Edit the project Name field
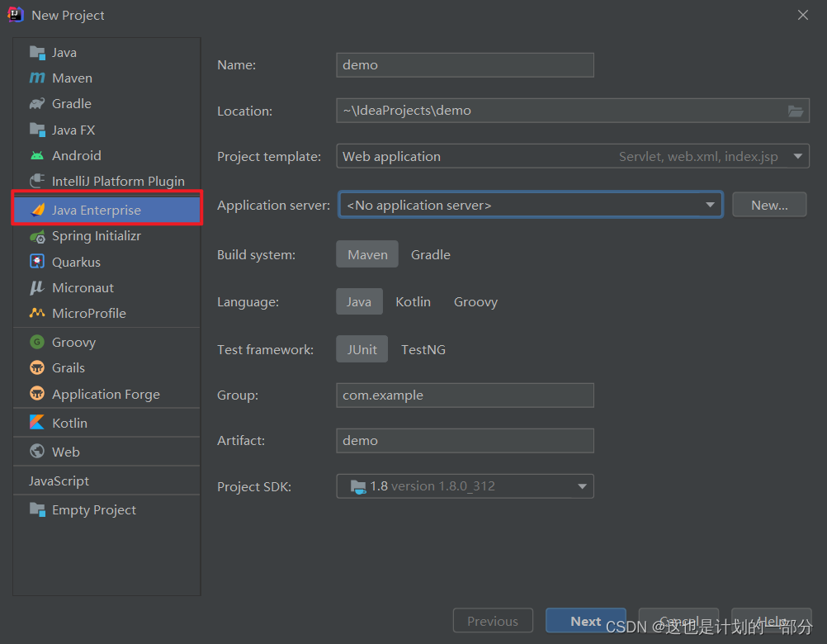The height and width of the screenshot is (644, 827). click(465, 65)
